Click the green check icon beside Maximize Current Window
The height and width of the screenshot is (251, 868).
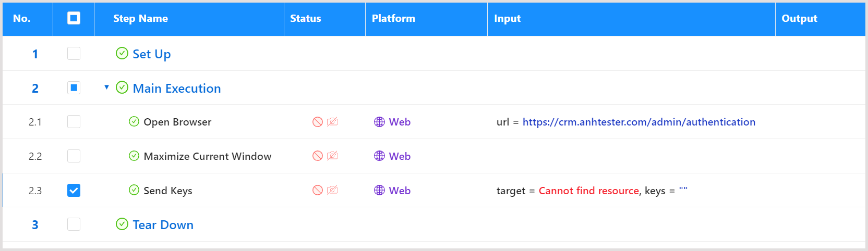[x=134, y=156]
